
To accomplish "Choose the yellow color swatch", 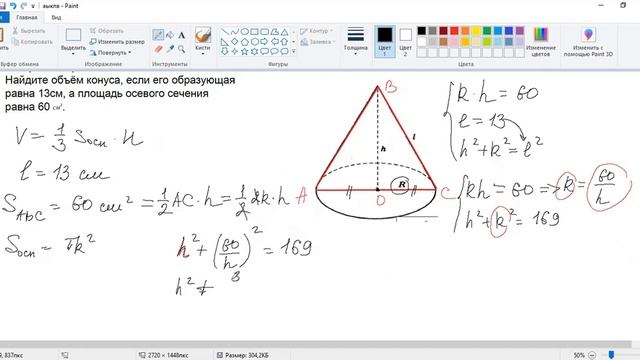I will [x=476, y=31].
